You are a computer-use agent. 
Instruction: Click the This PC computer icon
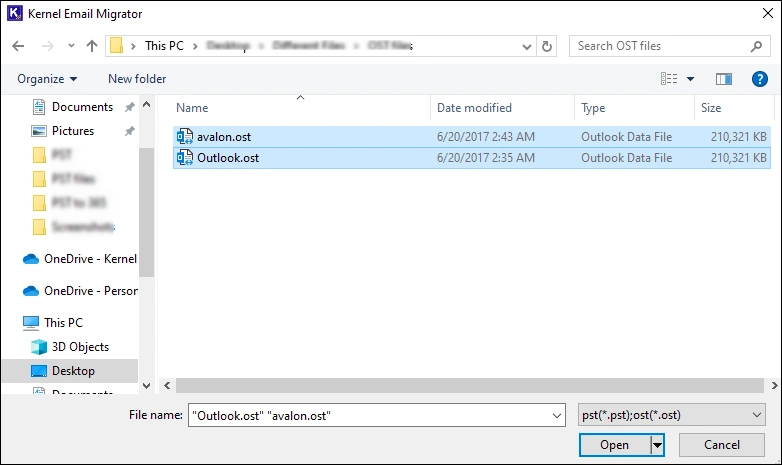pos(30,323)
